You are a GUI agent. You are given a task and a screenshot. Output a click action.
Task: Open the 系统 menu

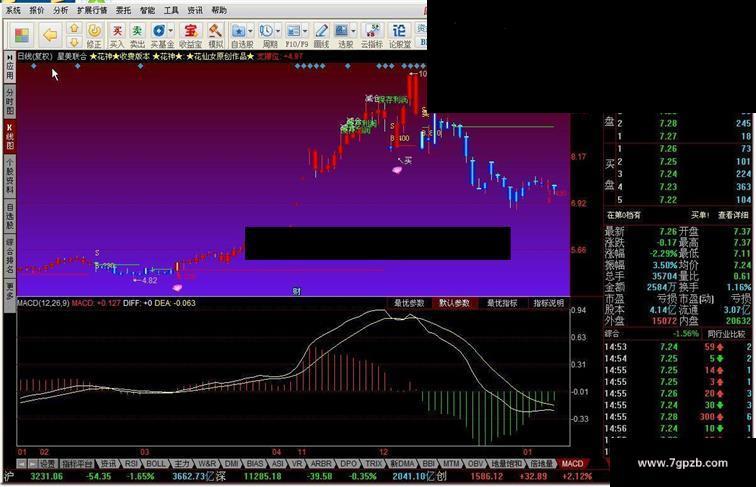click(x=14, y=10)
